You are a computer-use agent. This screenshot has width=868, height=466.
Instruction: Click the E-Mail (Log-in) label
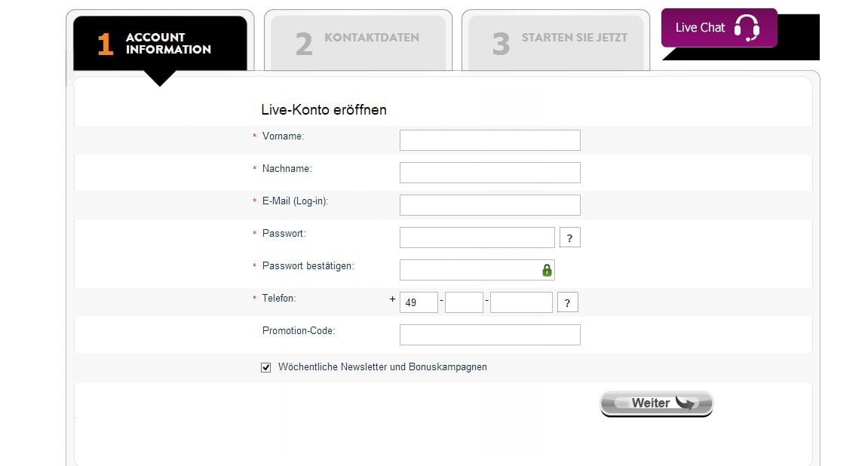tap(295, 201)
